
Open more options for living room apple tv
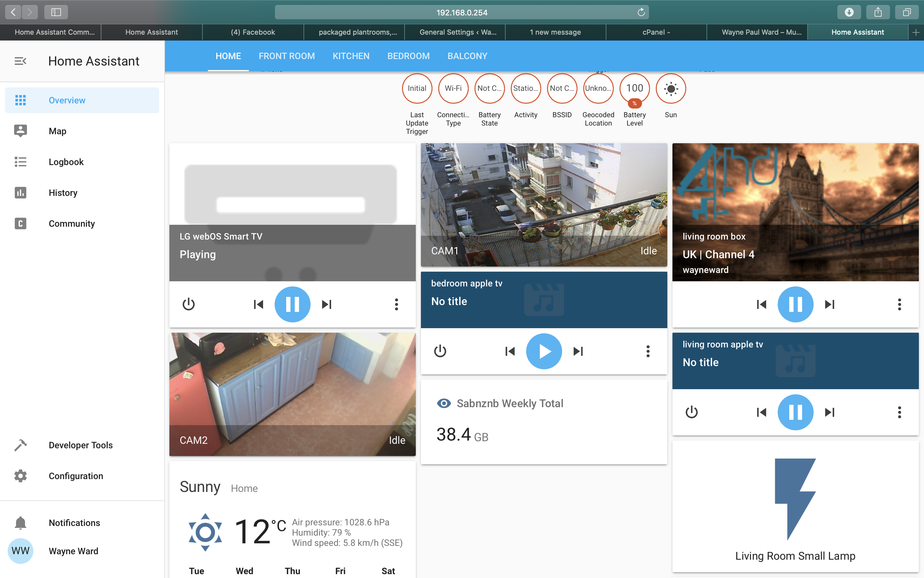click(x=900, y=412)
